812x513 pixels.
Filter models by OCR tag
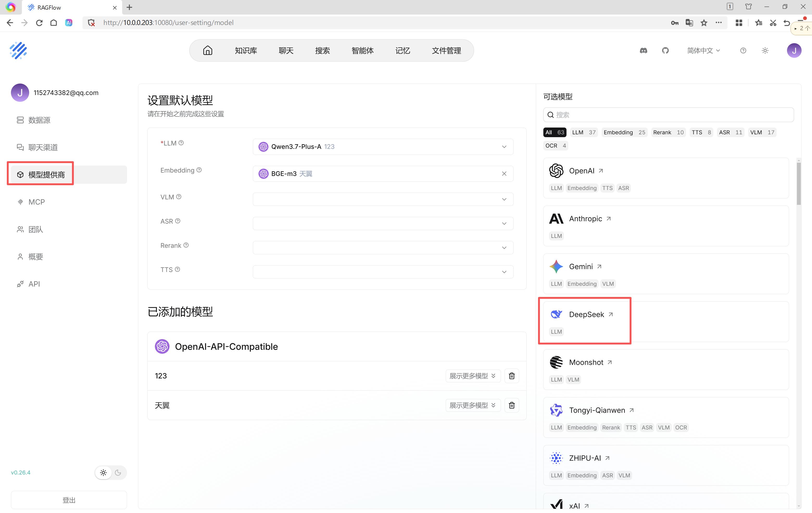click(555, 145)
